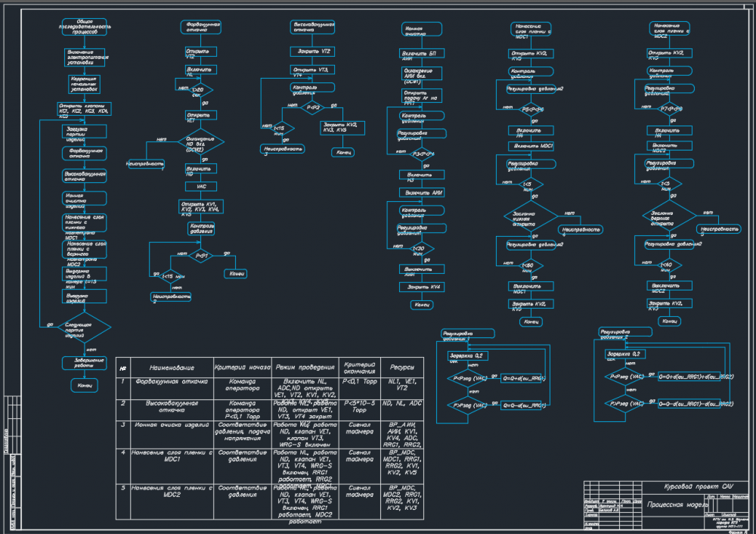
Task: Pick the 't>20 сек' decision diamond
Action: pos(199,90)
